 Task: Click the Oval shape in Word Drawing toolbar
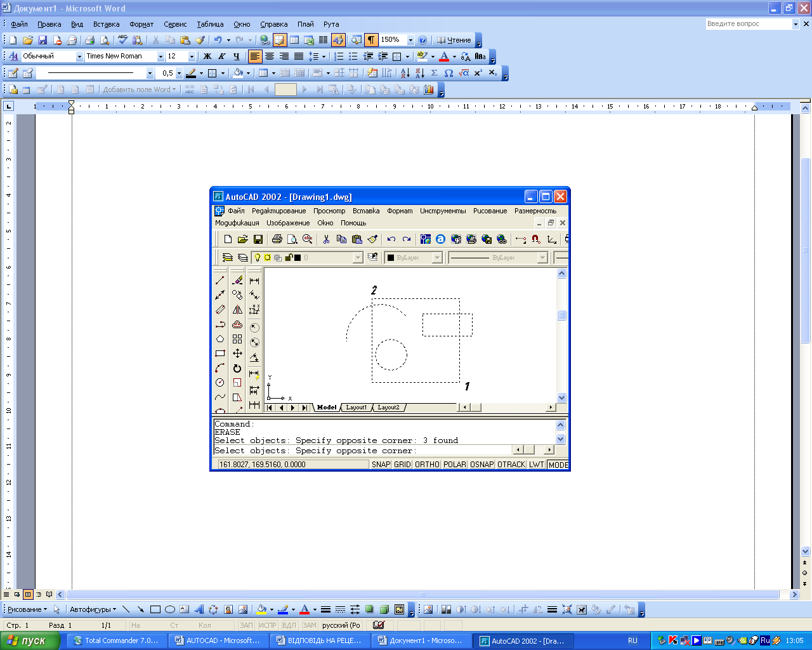pos(170,609)
